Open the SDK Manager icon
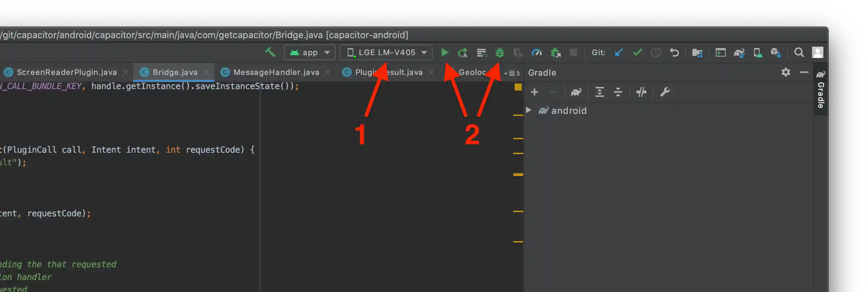Image resolution: width=868 pixels, height=292 pixels. point(776,53)
